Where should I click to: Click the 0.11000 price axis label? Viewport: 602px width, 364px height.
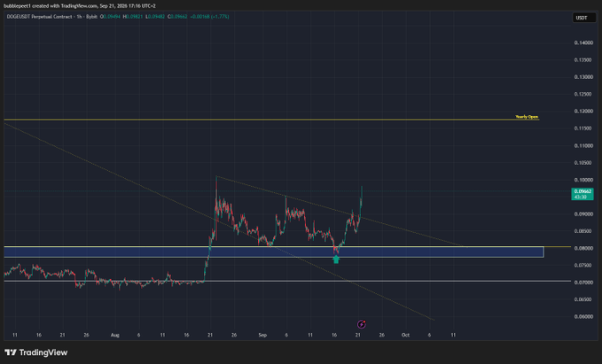(x=583, y=146)
